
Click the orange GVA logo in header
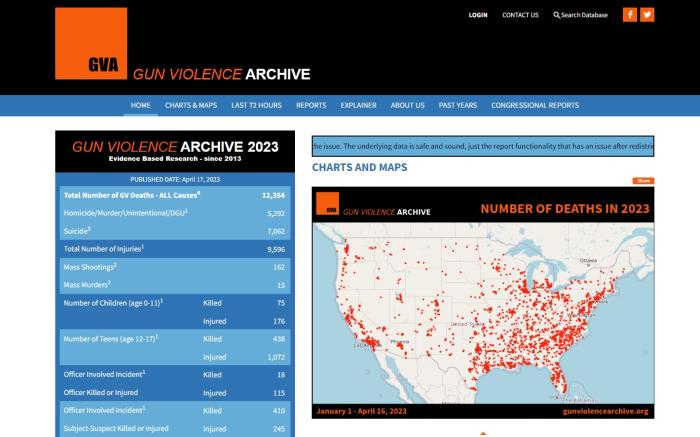[91, 44]
